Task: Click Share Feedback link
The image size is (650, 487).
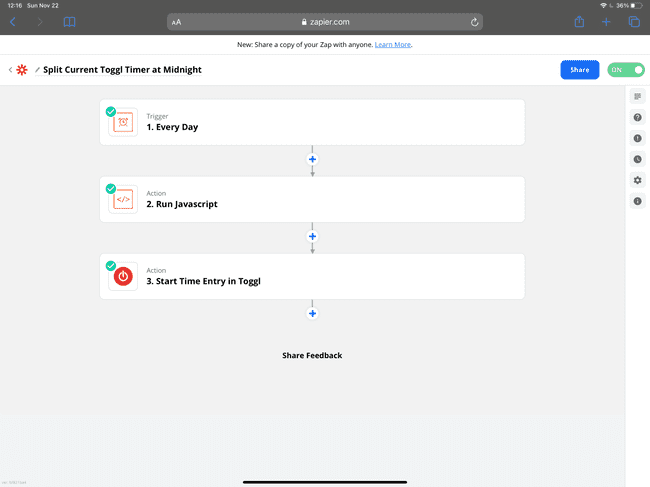Action: tap(312, 355)
